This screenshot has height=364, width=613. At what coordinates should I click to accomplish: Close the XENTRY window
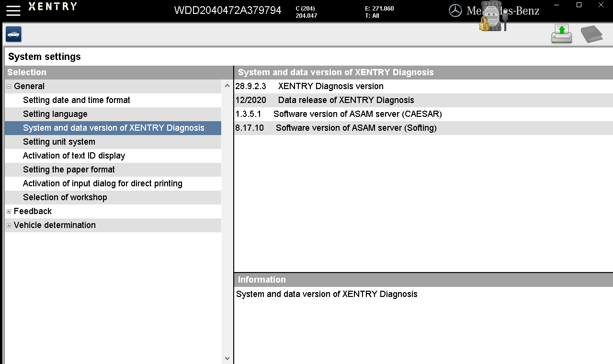(x=601, y=5)
